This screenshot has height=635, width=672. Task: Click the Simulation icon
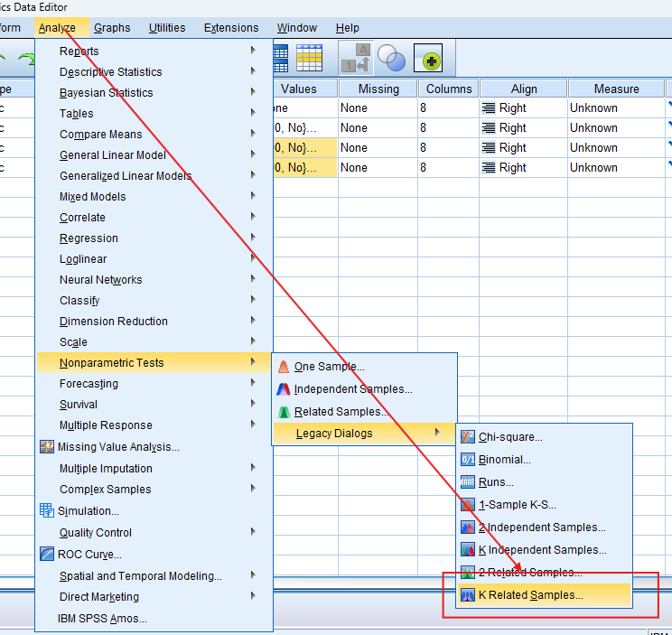(48, 511)
